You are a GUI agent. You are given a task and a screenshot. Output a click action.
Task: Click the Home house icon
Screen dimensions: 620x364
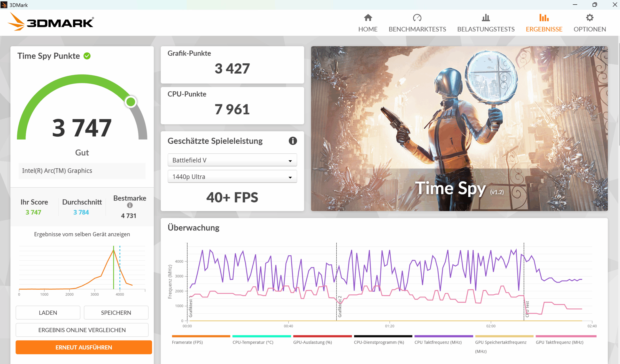point(368,18)
